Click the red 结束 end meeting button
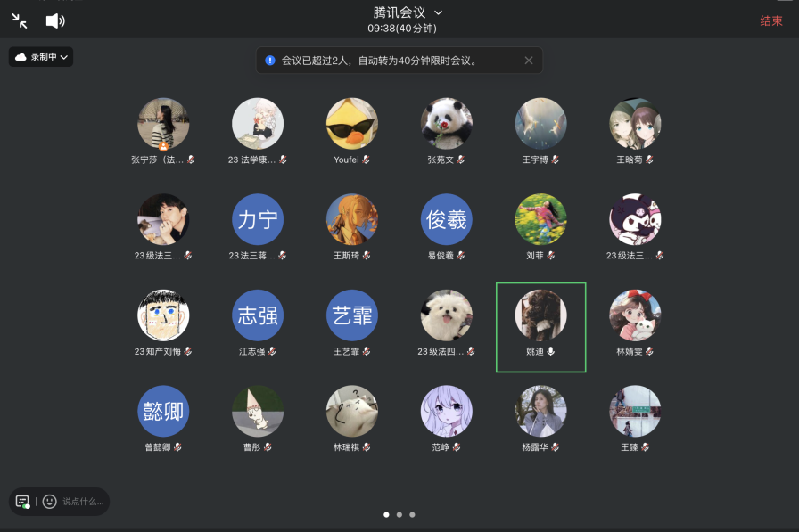Screen dimensions: 799x532 click(771, 20)
